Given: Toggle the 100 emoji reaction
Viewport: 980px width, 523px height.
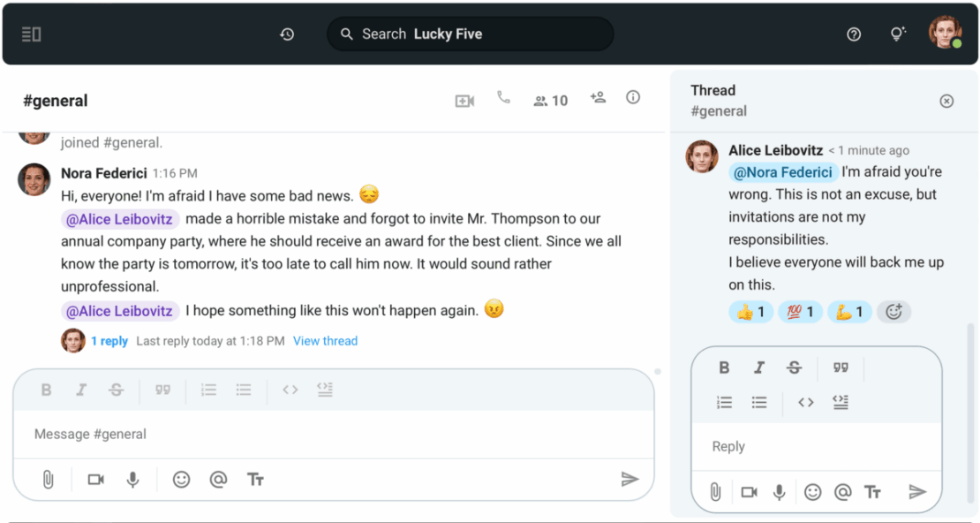Looking at the screenshot, I should point(800,312).
